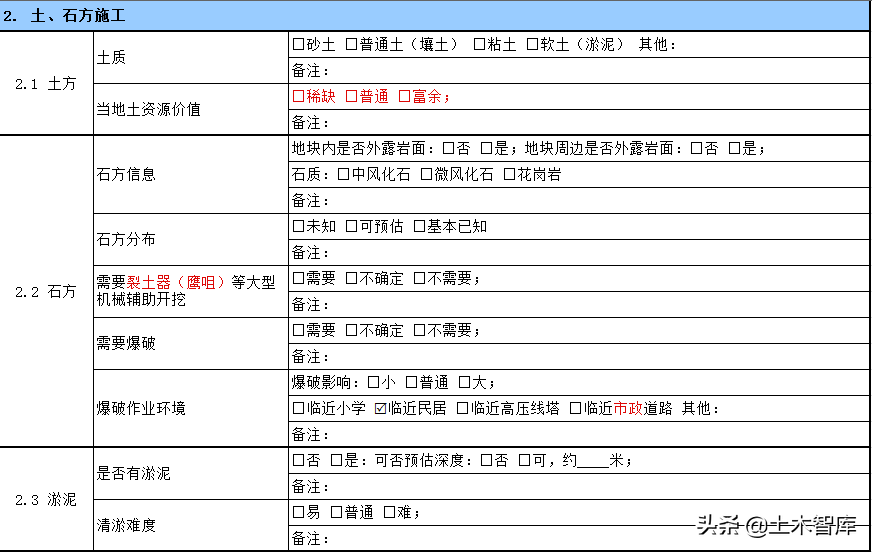Select the 石方分布 label cell

(191, 240)
